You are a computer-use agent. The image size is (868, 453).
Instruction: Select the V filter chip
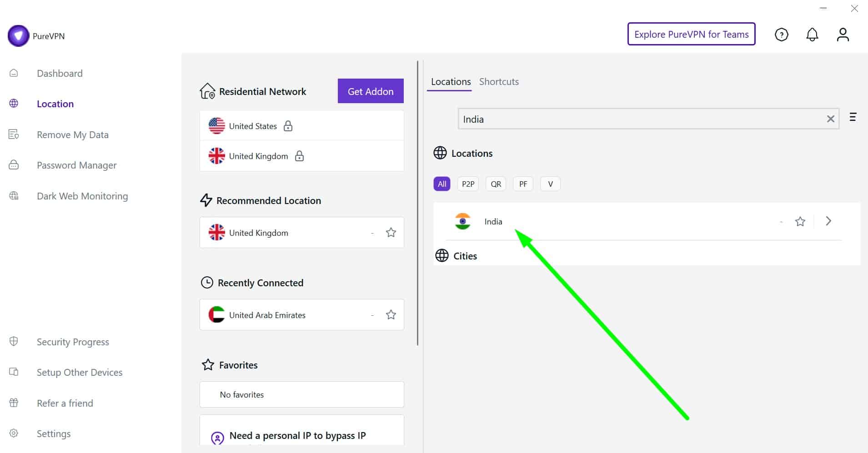click(x=550, y=184)
